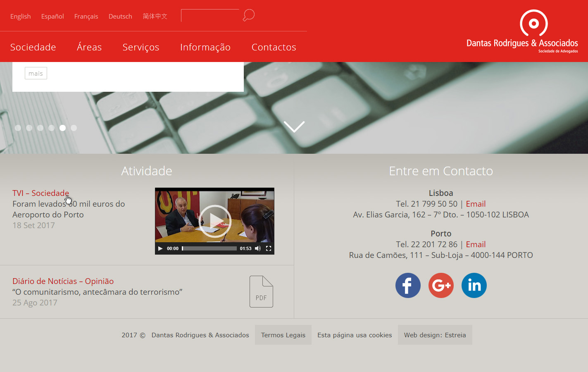Screen dimensions: 588x372
Task: Click into the search input field
Action: click(210, 16)
